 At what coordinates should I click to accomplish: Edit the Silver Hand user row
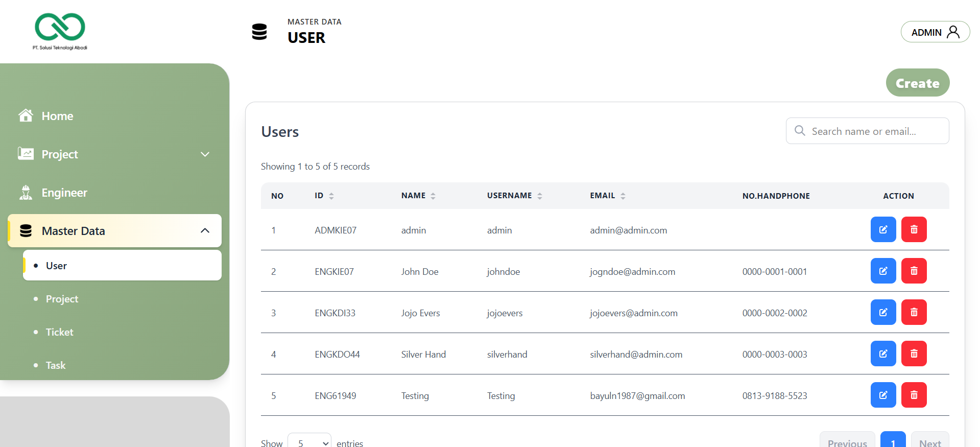883,354
